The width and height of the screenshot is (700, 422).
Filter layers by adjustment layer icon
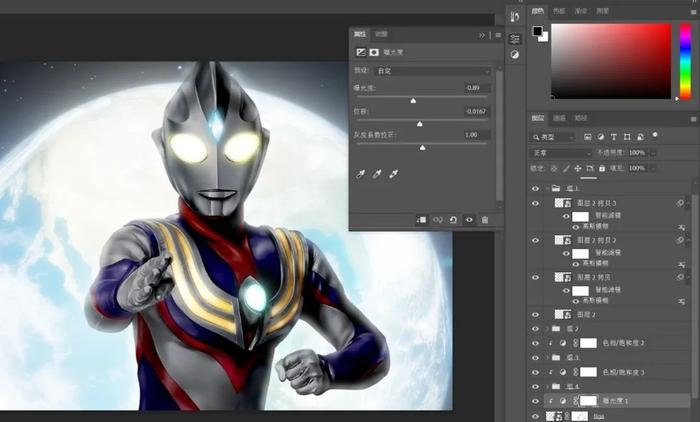click(x=601, y=137)
